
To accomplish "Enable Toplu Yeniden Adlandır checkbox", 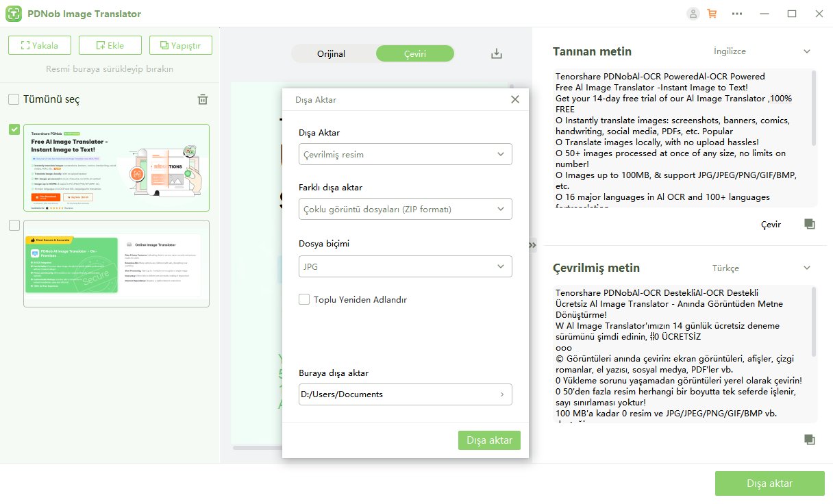I will (304, 299).
